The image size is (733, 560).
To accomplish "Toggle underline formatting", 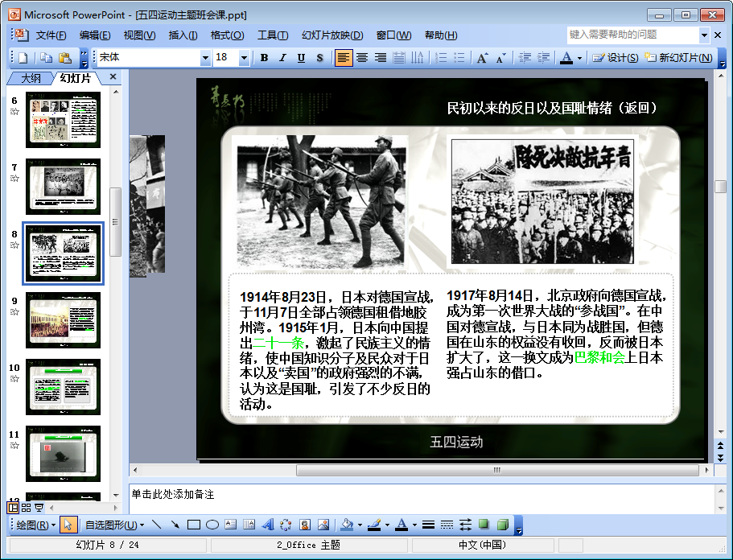I will (x=301, y=57).
